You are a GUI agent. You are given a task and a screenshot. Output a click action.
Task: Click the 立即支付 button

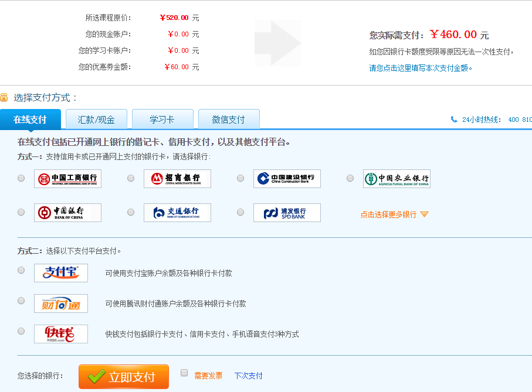124,377
